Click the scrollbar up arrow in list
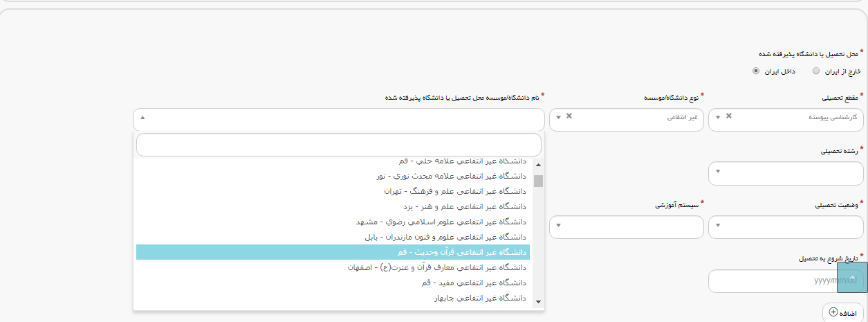Viewport: 868px width, 322px height. click(x=538, y=165)
